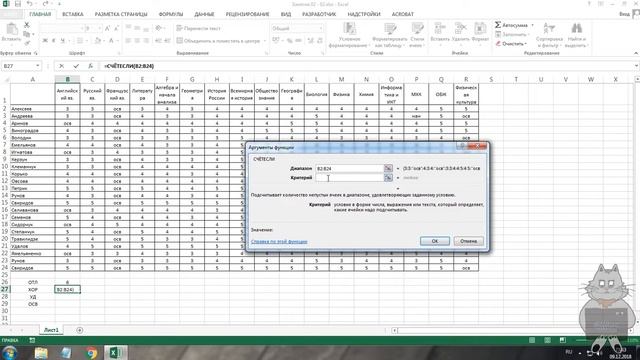Open Find & Select (Найти и выделить) binoculars

576,35
